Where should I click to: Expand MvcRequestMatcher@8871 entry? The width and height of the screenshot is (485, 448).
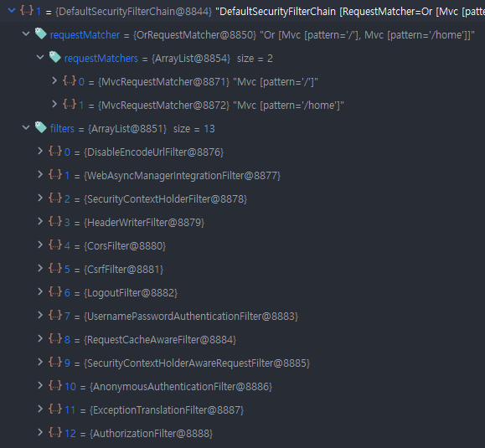click(54, 80)
